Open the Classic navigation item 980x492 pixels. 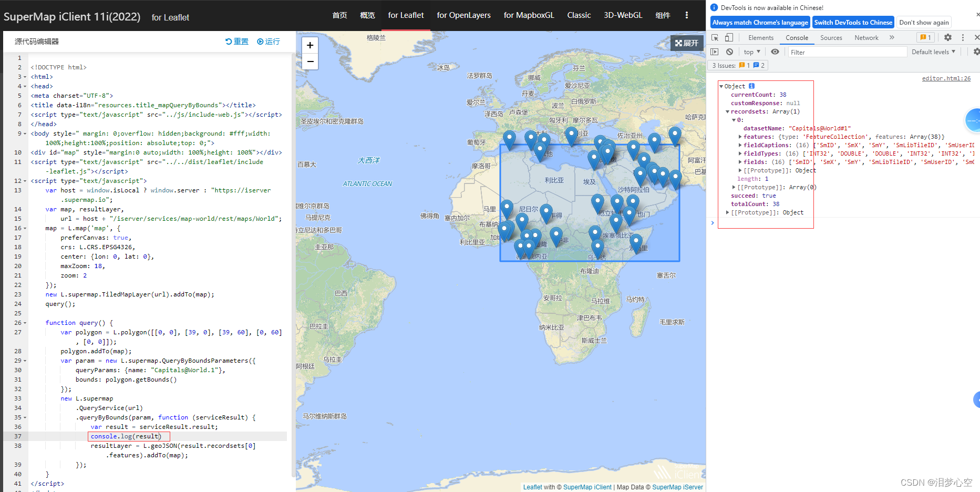[579, 15]
